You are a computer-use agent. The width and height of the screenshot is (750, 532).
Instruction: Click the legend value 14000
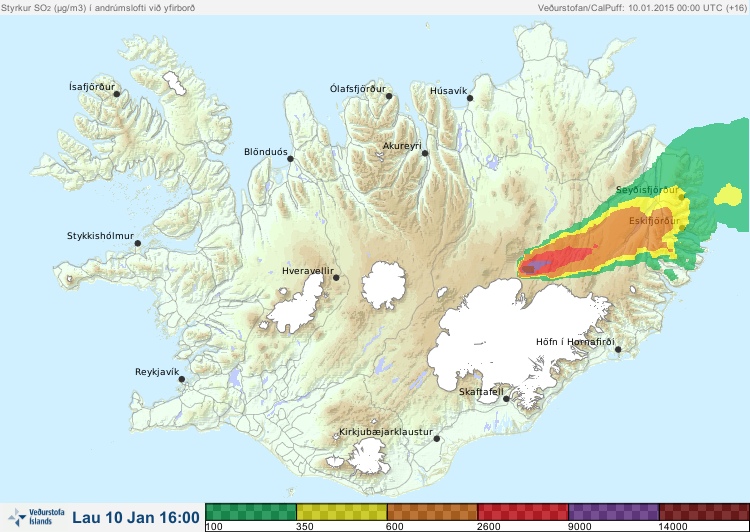click(x=673, y=527)
